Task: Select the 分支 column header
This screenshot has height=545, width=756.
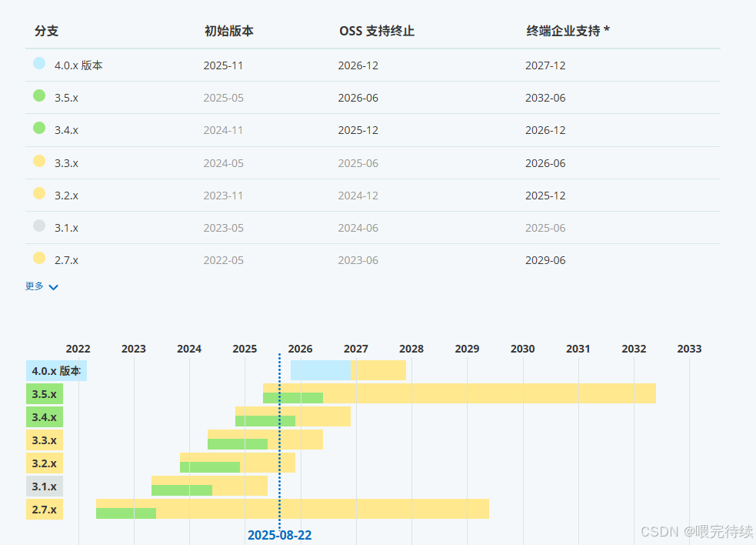Action: point(46,31)
